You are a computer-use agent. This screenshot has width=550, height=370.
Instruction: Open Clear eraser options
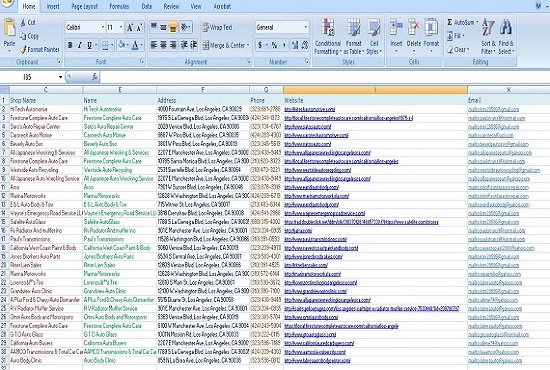point(457,50)
